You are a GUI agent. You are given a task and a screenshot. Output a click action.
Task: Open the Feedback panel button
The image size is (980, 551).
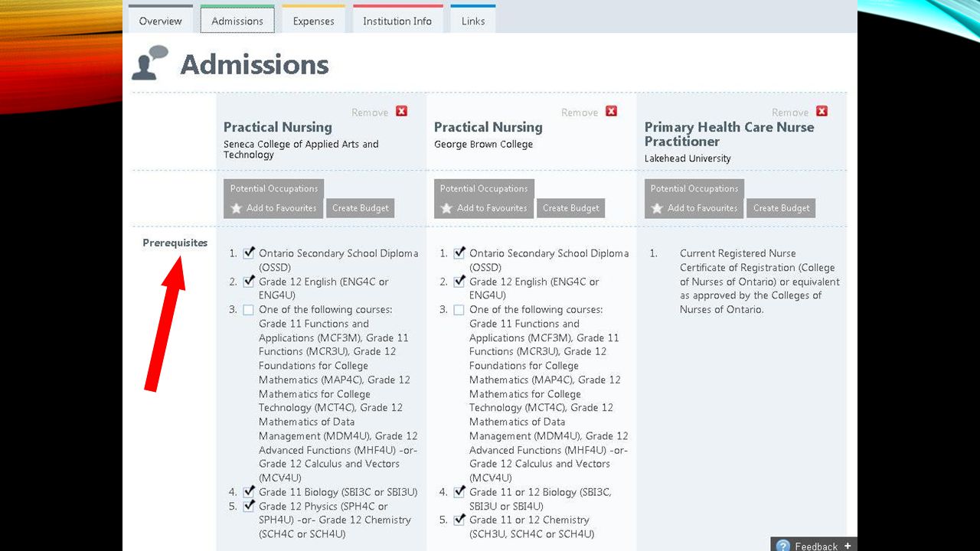(x=815, y=545)
